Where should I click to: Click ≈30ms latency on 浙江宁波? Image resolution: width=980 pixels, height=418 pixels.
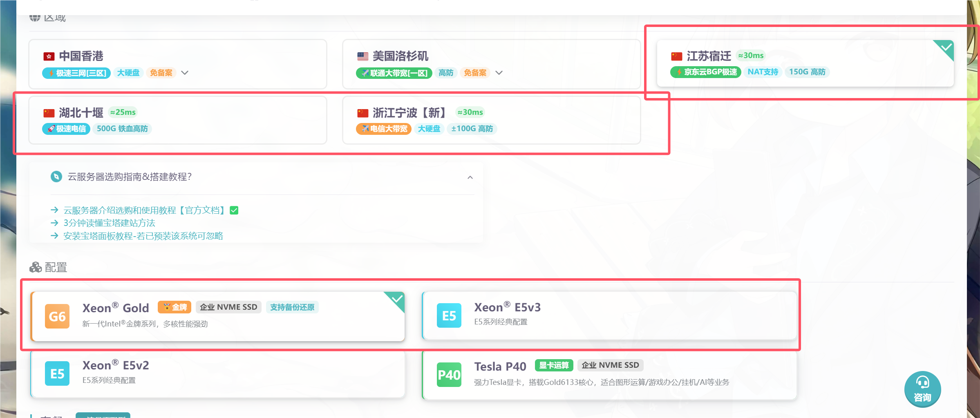[470, 112]
